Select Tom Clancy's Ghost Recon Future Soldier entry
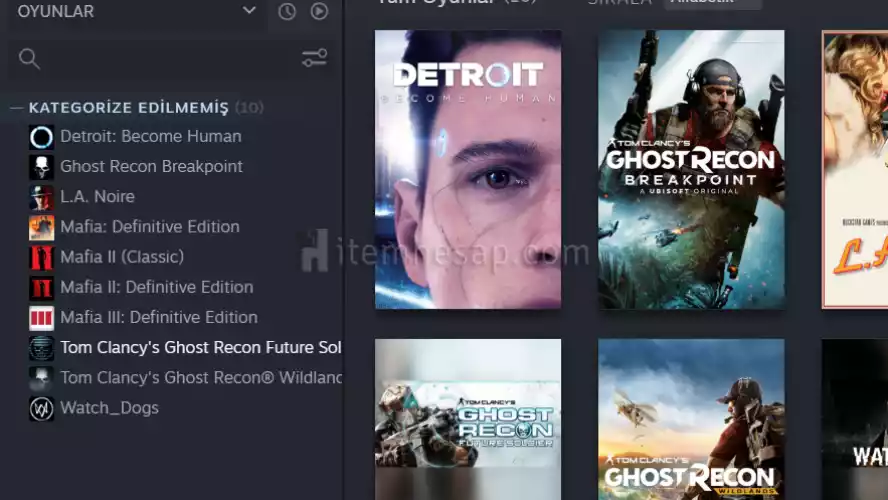The image size is (888, 500). click(x=200, y=348)
